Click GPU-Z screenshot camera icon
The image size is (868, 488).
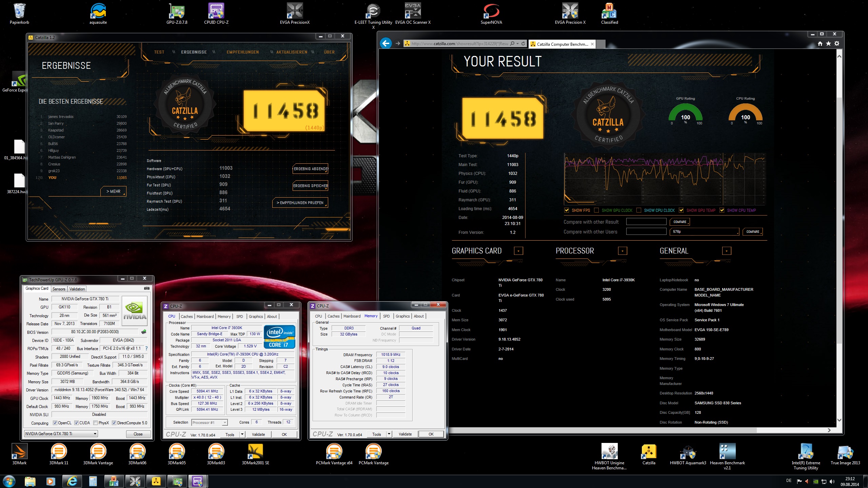click(147, 288)
